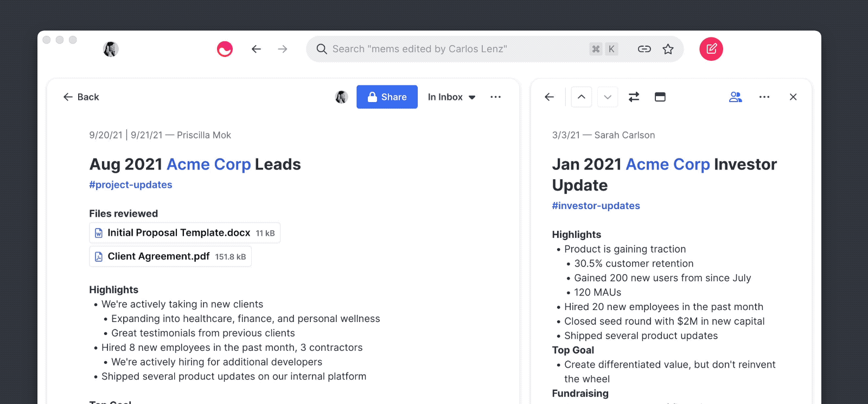Open the #project-updates tag

(x=131, y=185)
